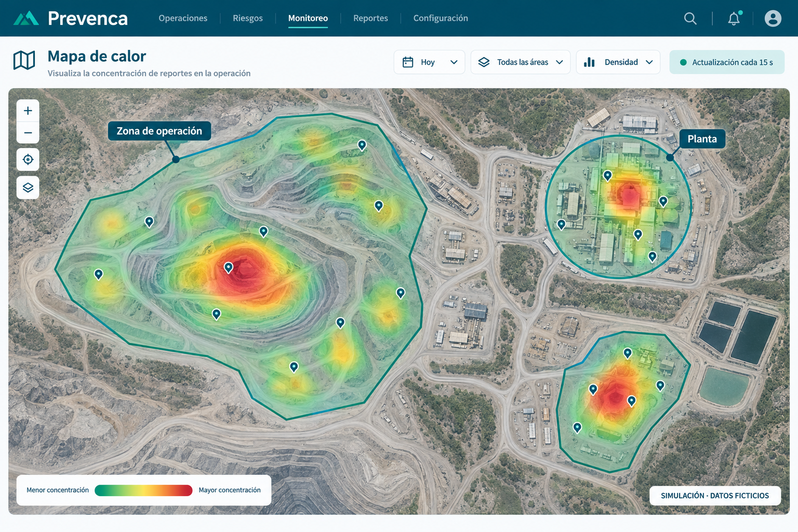Click the Planta map label
This screenshot has width=798, height=532.
tap(702, 139)
